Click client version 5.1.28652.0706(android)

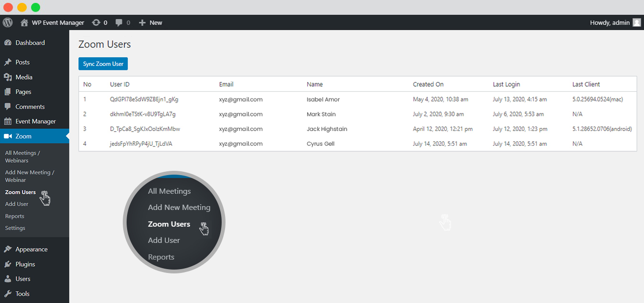coord(602,129)
